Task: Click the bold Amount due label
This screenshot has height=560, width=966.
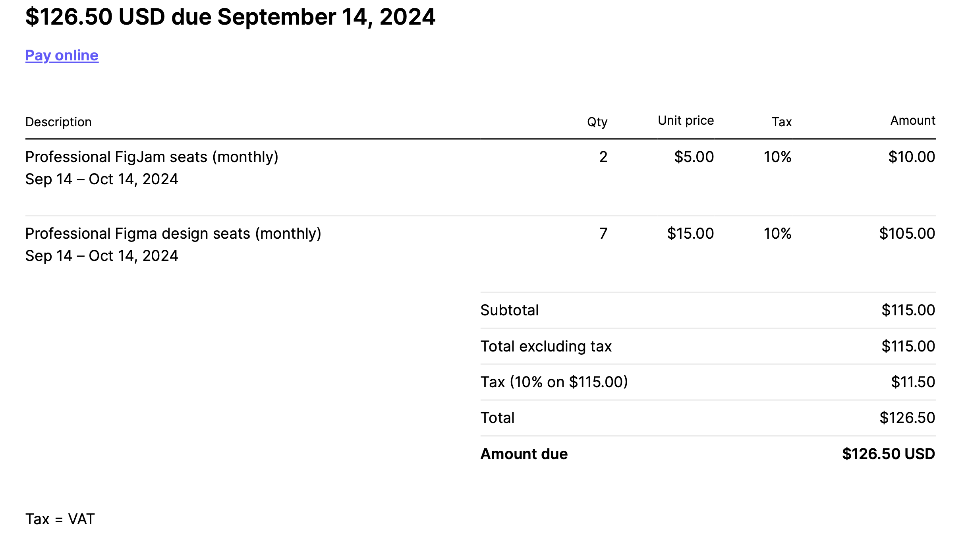Action: point(524,454)
